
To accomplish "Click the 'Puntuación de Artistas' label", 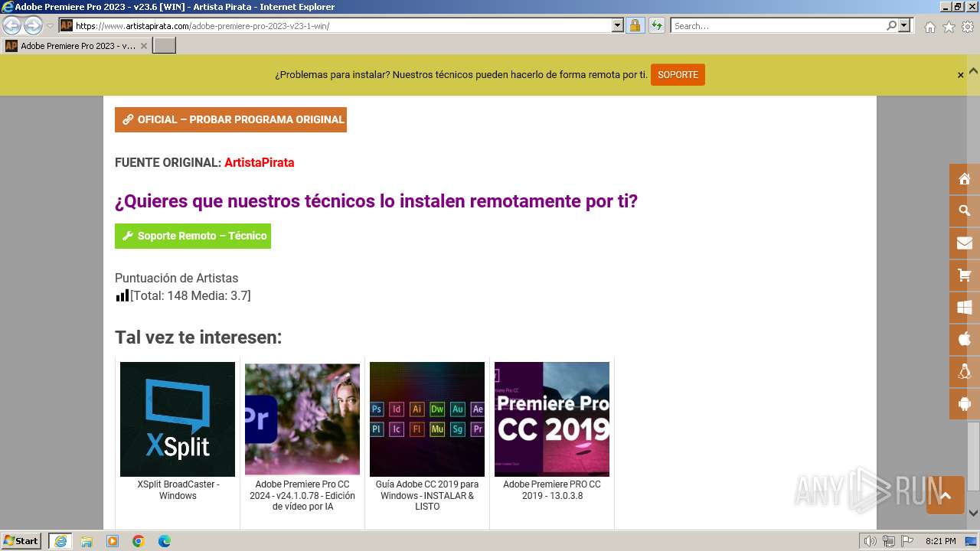I will click(x=176, y=278).
